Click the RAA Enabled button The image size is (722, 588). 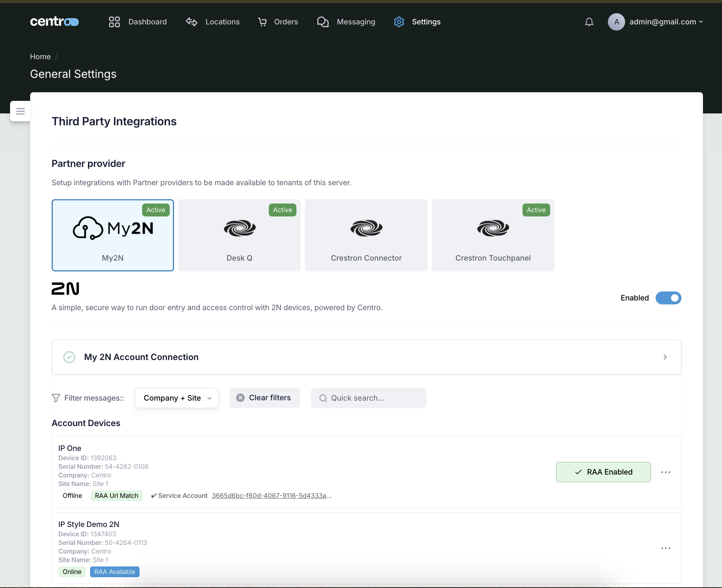[x=603, y=472]
